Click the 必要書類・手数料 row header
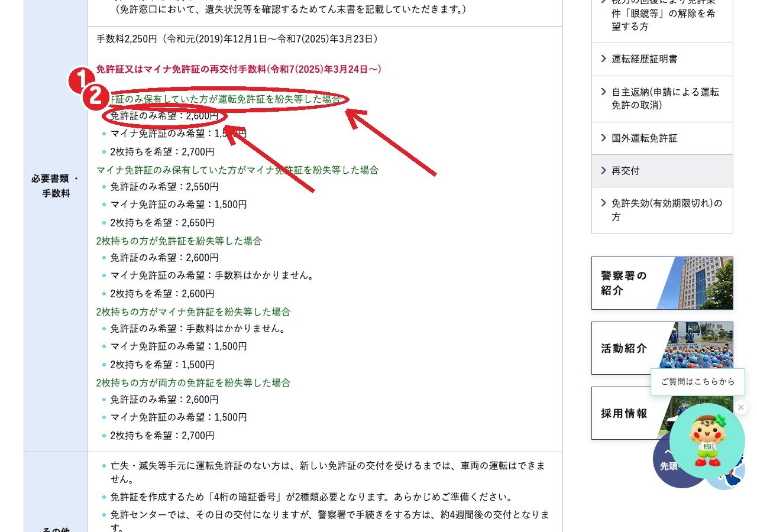This screenshot has height=532, width=757. (56, 186)
